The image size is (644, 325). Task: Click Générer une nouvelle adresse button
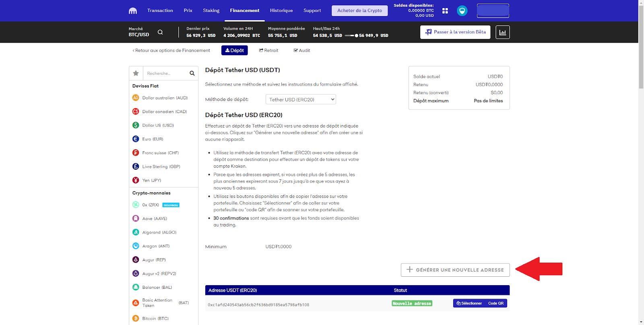click(x=455, y=270)
